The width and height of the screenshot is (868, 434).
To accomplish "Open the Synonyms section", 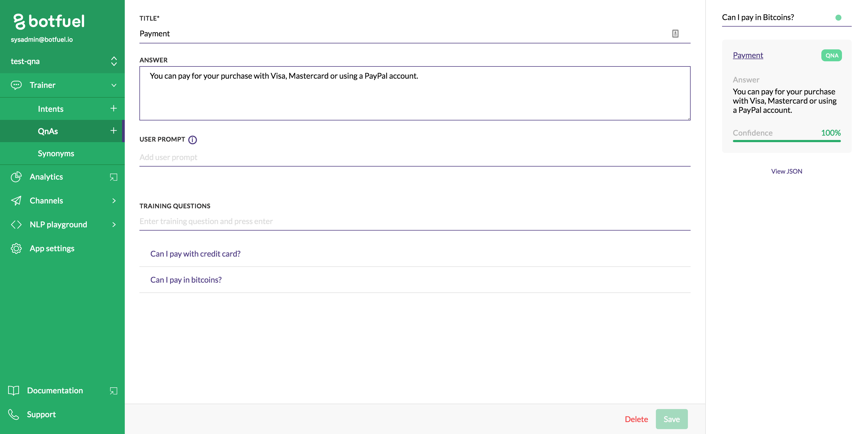I will pyautogui.click(x=56, y=153).
